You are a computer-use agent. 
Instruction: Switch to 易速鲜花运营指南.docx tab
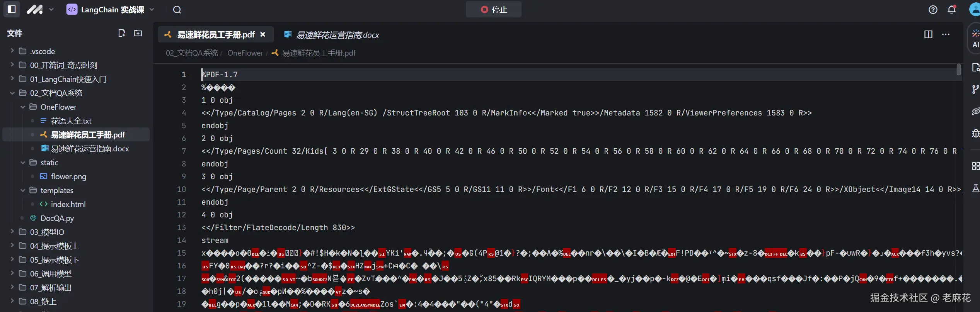click(x=331, y=35)
